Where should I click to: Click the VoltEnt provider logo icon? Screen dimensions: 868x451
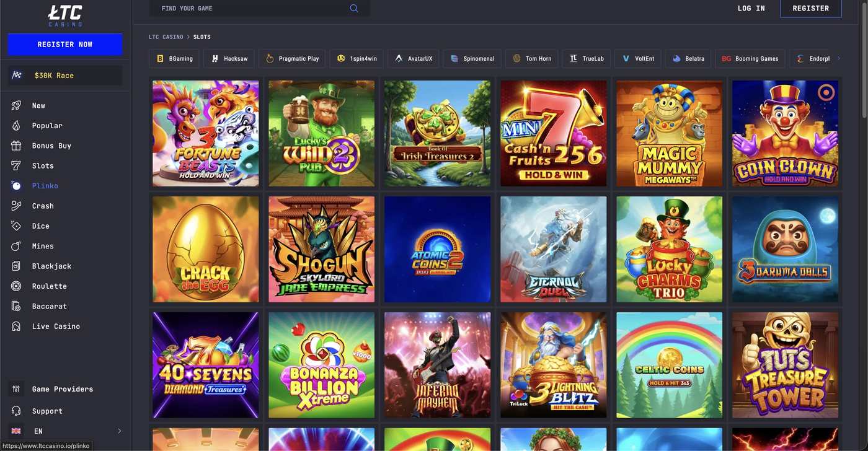click(626, 59)
